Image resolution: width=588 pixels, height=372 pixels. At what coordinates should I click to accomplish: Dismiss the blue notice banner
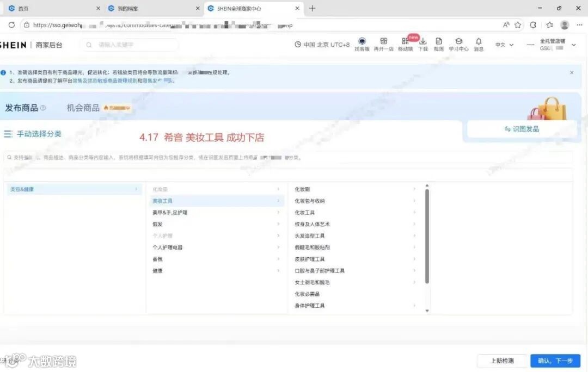(x=572, y=72)
